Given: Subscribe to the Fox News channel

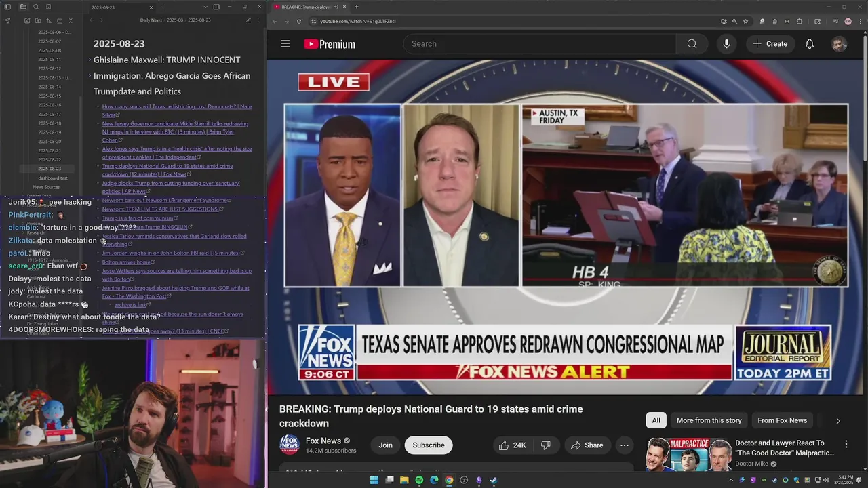Looking at the screenshot, I should coord(429,445).
